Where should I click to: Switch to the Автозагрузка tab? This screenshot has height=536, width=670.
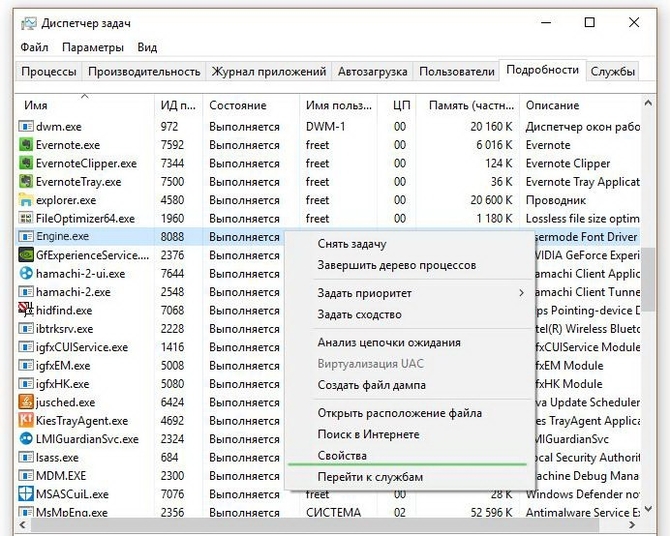(372, 71)
